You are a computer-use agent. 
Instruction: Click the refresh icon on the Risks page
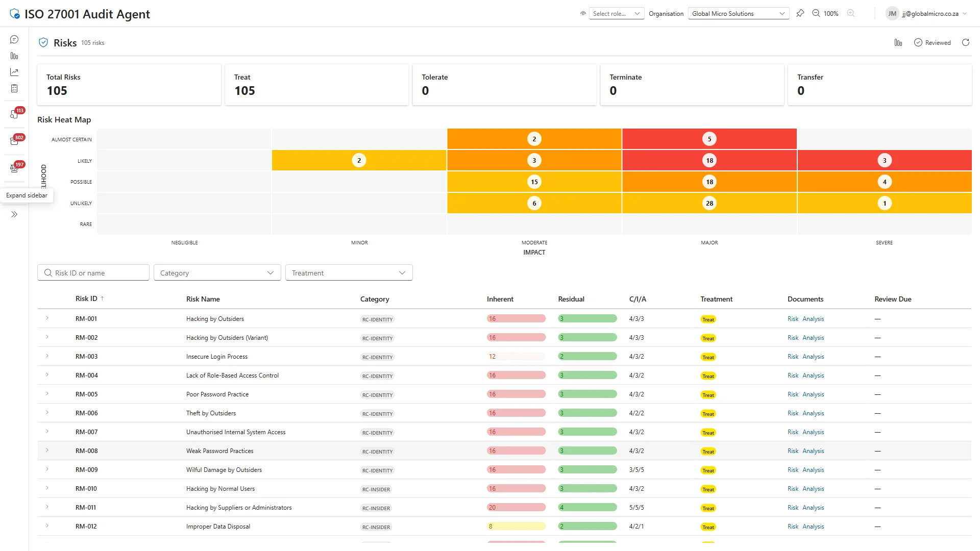966,42
